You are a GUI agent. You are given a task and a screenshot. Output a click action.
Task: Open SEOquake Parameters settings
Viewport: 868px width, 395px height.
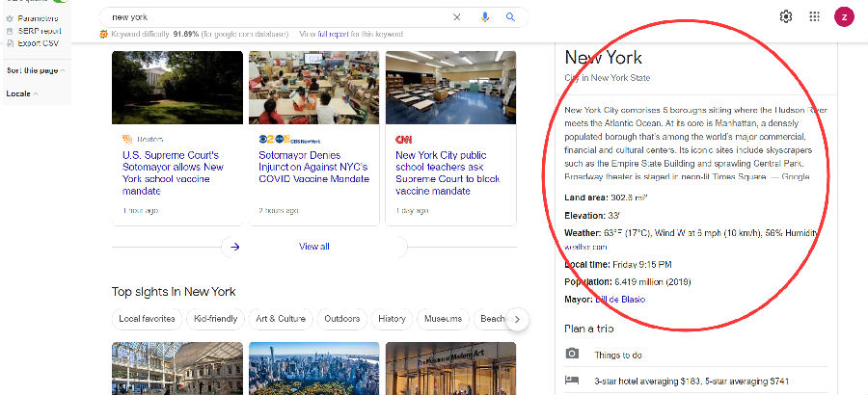[x=38, y=19]
